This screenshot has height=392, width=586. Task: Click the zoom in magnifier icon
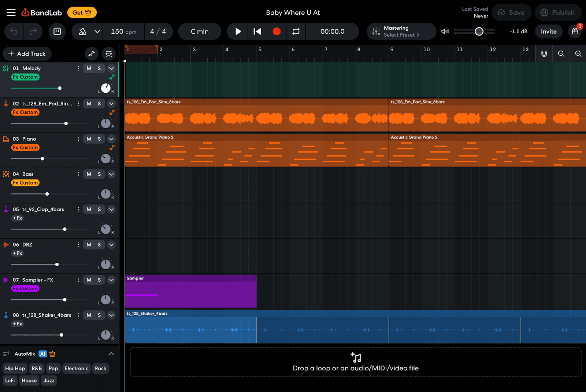(578, 54)
